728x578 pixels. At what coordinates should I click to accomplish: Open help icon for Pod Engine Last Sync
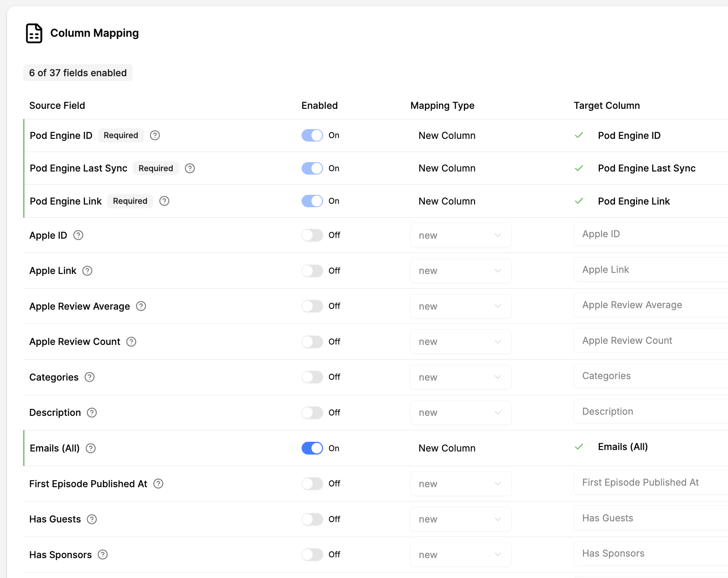click(x=190, y=168)
